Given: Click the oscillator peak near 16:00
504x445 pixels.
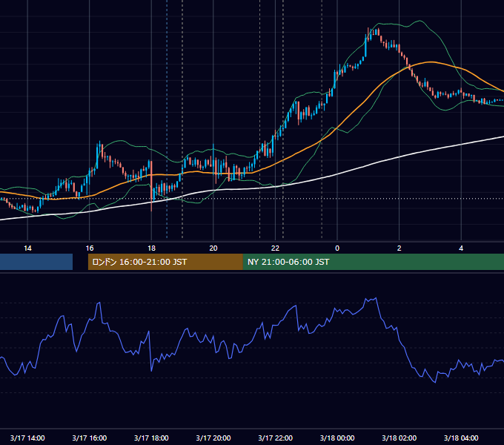Looking at the screenshot, I should (x=99, y=303).
